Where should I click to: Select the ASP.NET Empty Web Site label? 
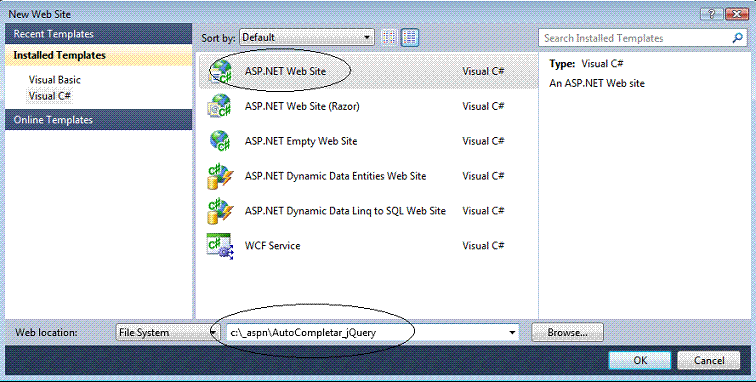point(301,141)
